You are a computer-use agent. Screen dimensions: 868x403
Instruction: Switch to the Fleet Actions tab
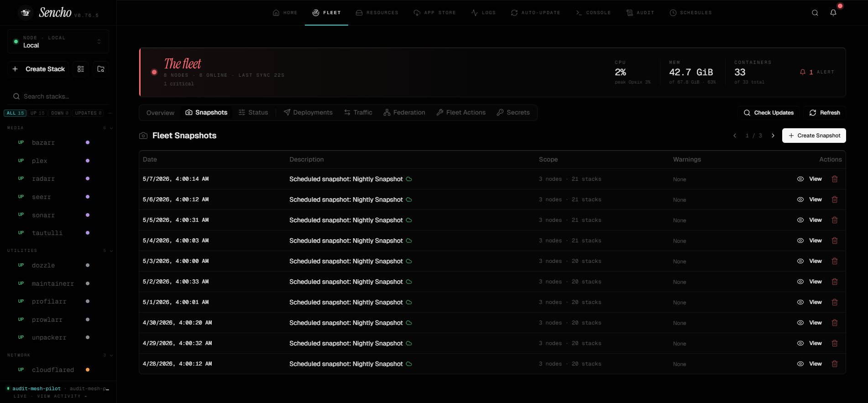(461, 113)
